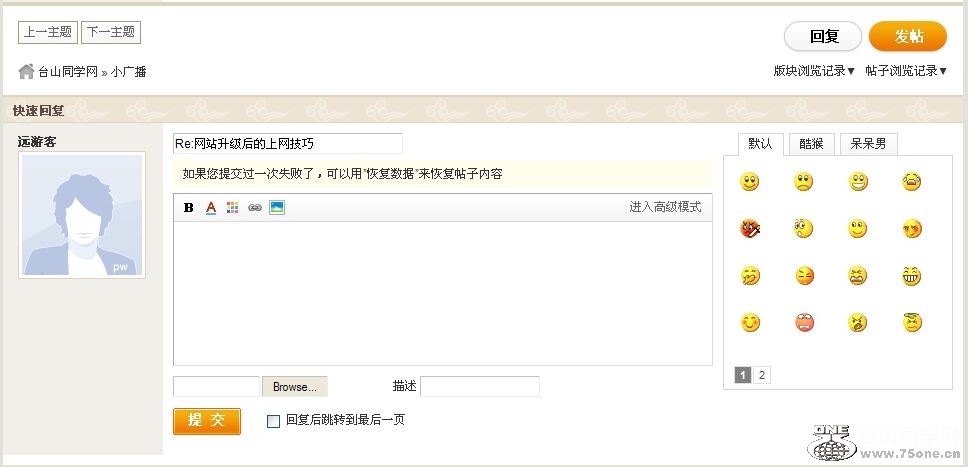The image size is (968, 467).
Task: Go to emoticon page 2
Action: tap(762, 375)
